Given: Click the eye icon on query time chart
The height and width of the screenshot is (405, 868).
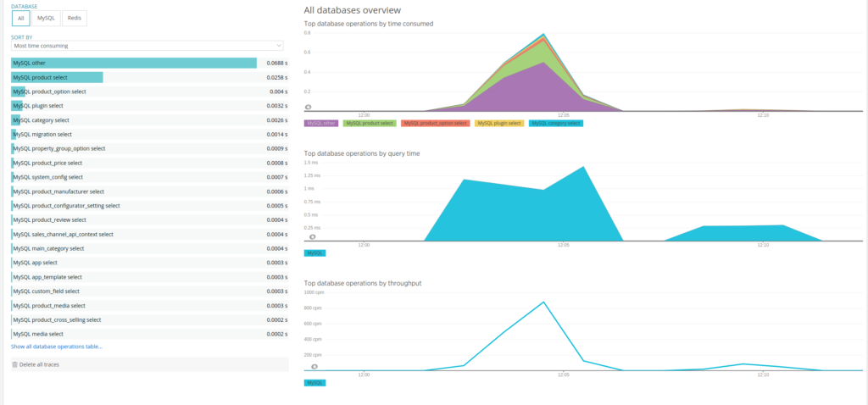Looking at the screenshot, I should 312,237.
